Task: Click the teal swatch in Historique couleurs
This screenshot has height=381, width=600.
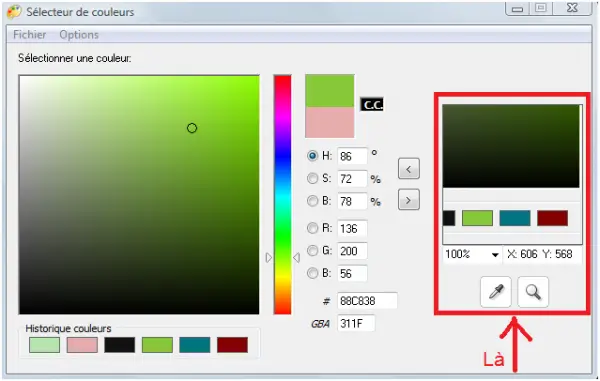Action: (x=195, y=345)
